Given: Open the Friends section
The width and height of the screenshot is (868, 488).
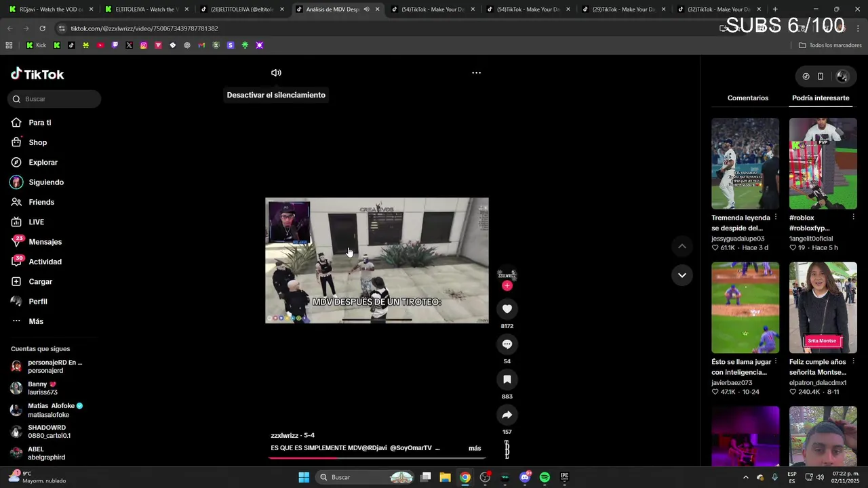Looking at the screenshot, I should click(x=41, y=202).
